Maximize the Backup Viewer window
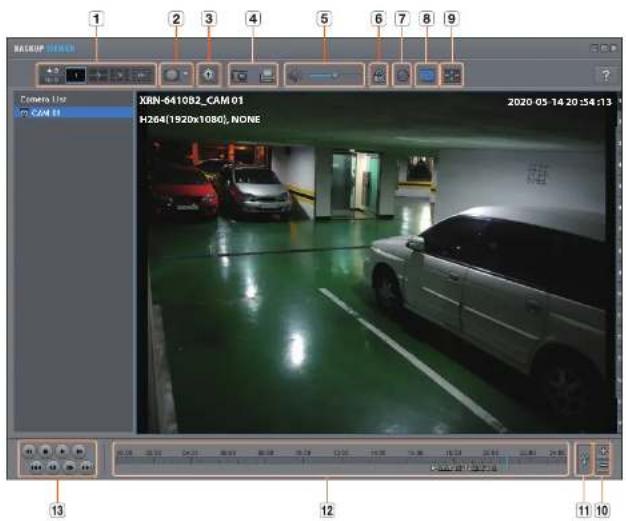The width and height of the screenshot is (626, 521). [x=604, y=48]
